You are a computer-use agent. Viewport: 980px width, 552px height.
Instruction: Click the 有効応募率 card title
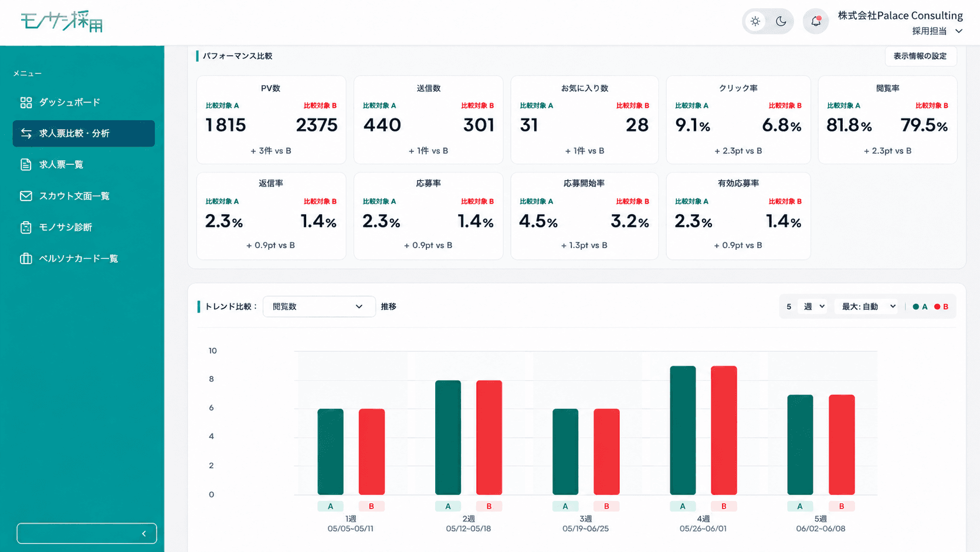coord(738,184)
